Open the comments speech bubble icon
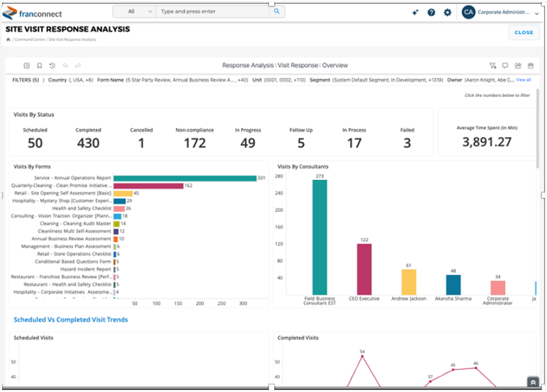Viewport: 547px width, 392px height. (505, 66)
